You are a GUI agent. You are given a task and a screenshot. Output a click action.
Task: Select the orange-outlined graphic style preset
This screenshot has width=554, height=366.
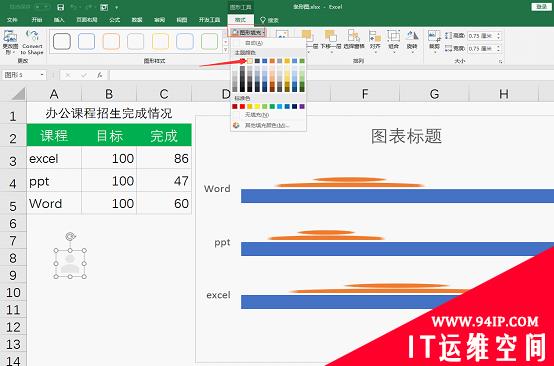tap(111, 41)
